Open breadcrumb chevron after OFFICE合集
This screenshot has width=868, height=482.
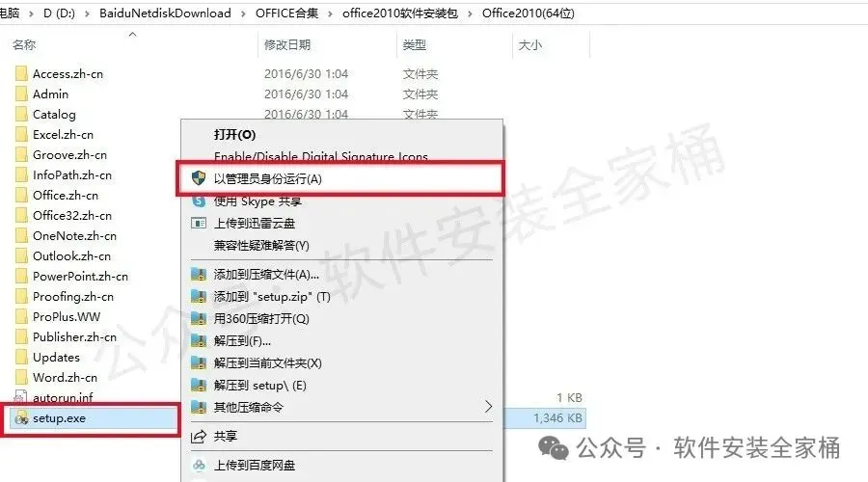pos(330,13)
